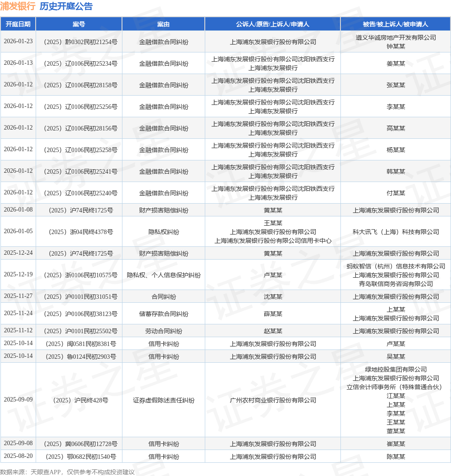
Task: Select case number (2025)辽0106民初25234号
Action: (x=81, y=63)
